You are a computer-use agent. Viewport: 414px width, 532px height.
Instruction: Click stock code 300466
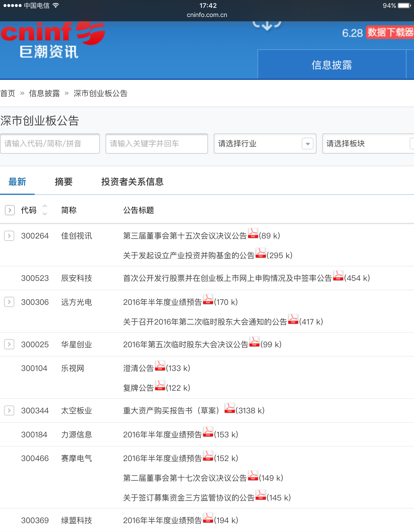35,458
